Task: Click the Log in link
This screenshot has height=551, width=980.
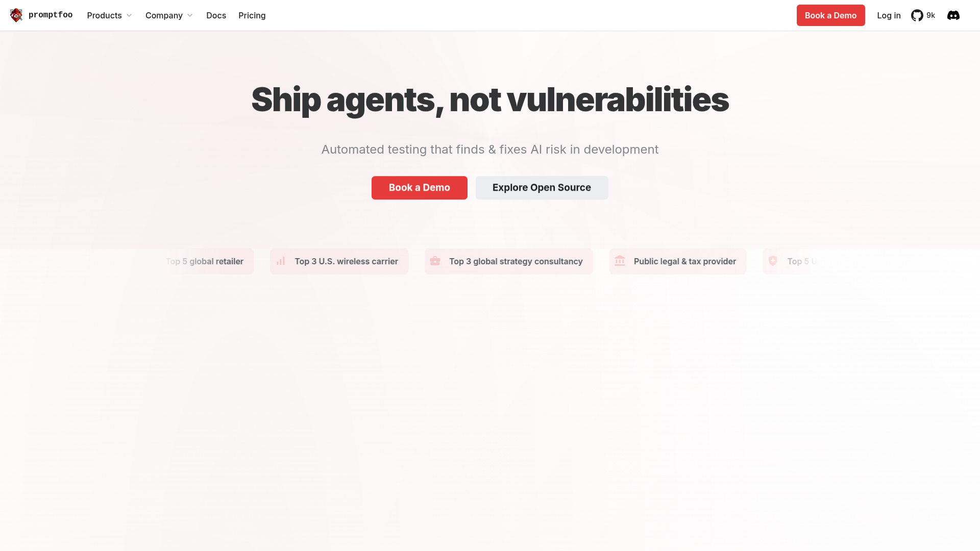Action: 889,15
